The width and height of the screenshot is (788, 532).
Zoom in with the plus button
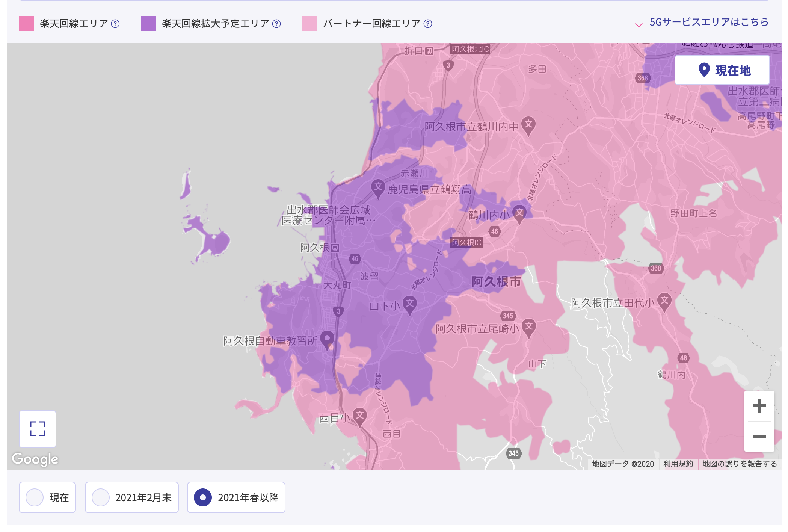tap(759, 406)
